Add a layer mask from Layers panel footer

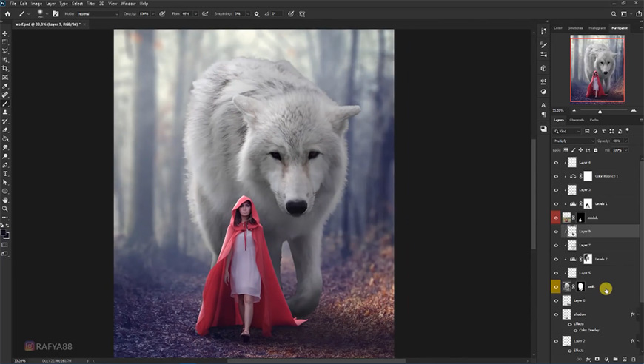coord(597,359)
